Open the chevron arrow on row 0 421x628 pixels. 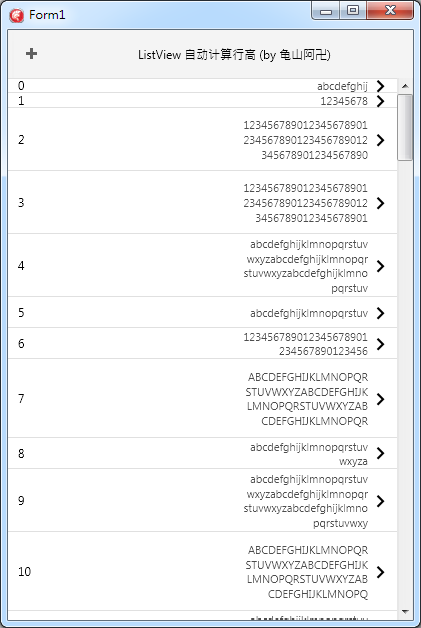381,86
